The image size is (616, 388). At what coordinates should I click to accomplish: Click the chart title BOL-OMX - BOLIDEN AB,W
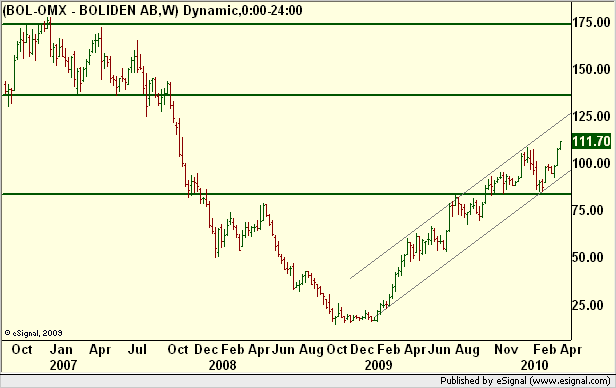coord(90,10)
